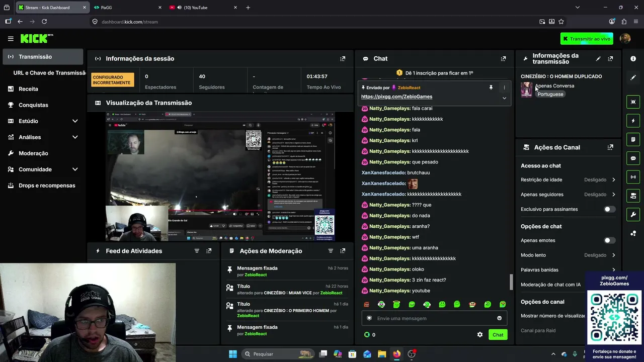Click the Windows taskbar Pesquisar search box
Screen dimensions: 644x362
(x=277, y=354)
